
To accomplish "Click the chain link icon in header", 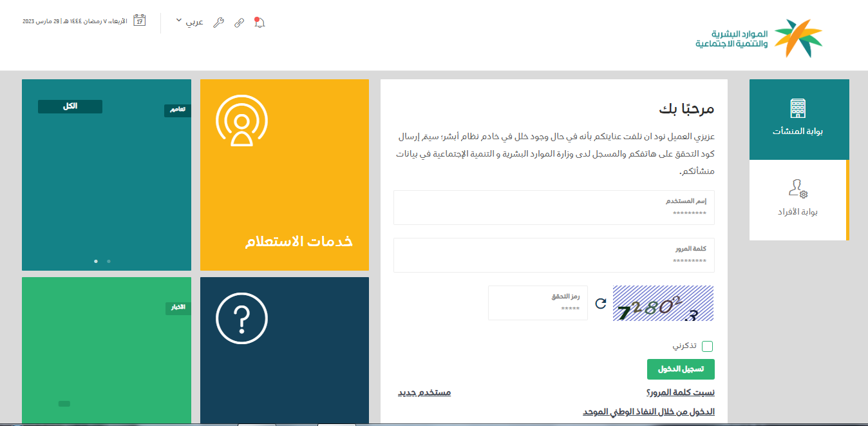I will tap(239, 23).
